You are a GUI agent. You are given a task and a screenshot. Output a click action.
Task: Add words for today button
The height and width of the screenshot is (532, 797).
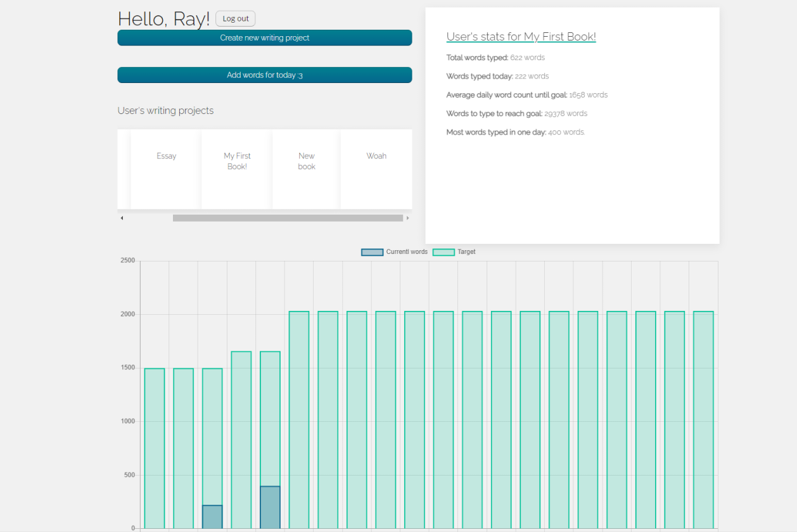click(265, 75)
